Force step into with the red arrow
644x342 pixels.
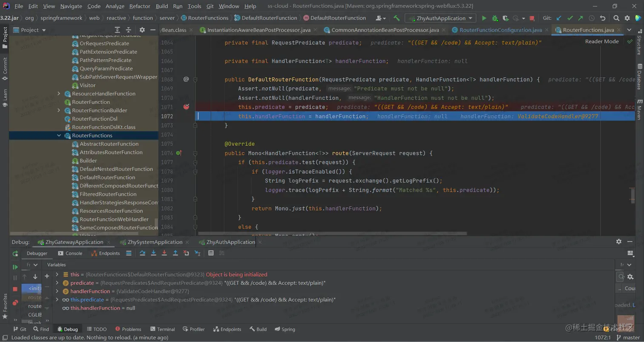[x=164, y=253]
